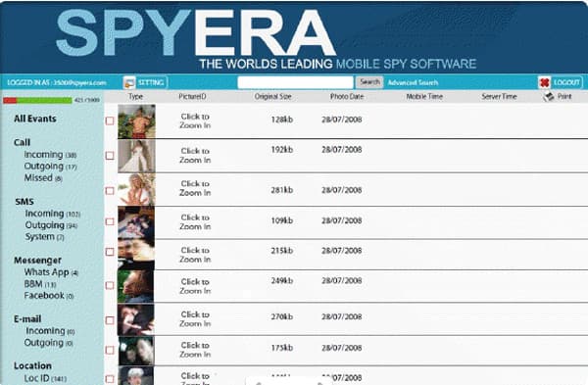Open thumbnail of the 109kb photo

pyautogui.click(x=136, y=222)
